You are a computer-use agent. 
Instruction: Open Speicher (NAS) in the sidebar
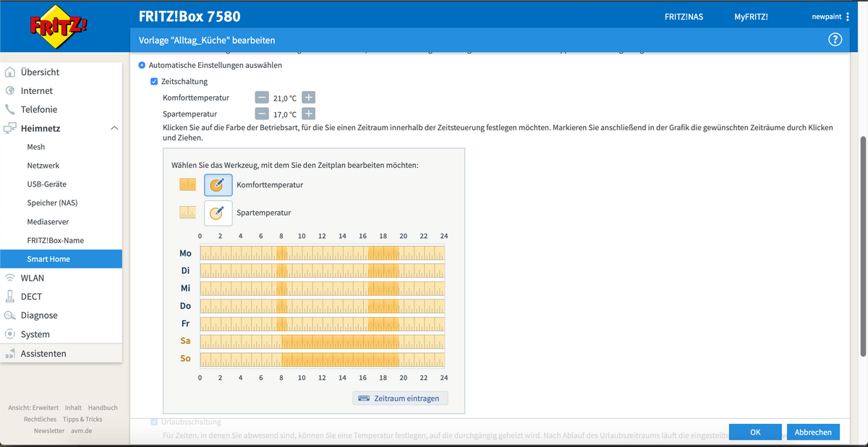(52, 203)
